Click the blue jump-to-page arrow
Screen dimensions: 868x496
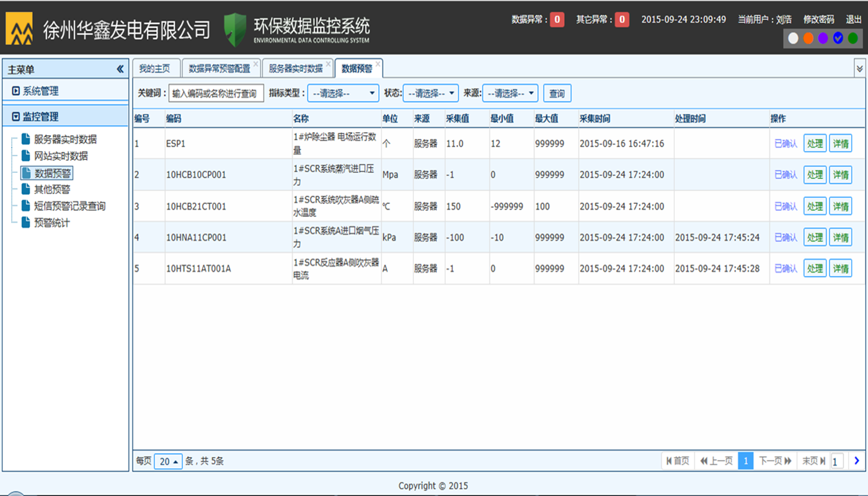[x=857, y=461]
